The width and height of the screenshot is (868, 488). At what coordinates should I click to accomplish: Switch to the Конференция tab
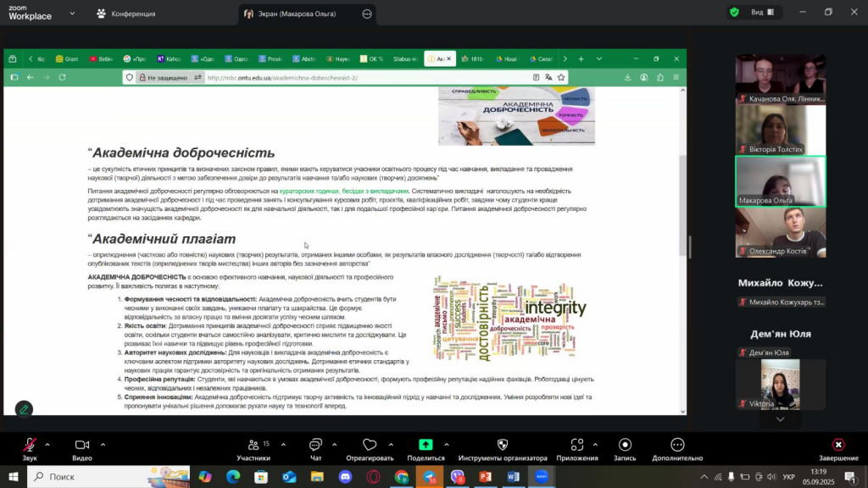(133, 13)
